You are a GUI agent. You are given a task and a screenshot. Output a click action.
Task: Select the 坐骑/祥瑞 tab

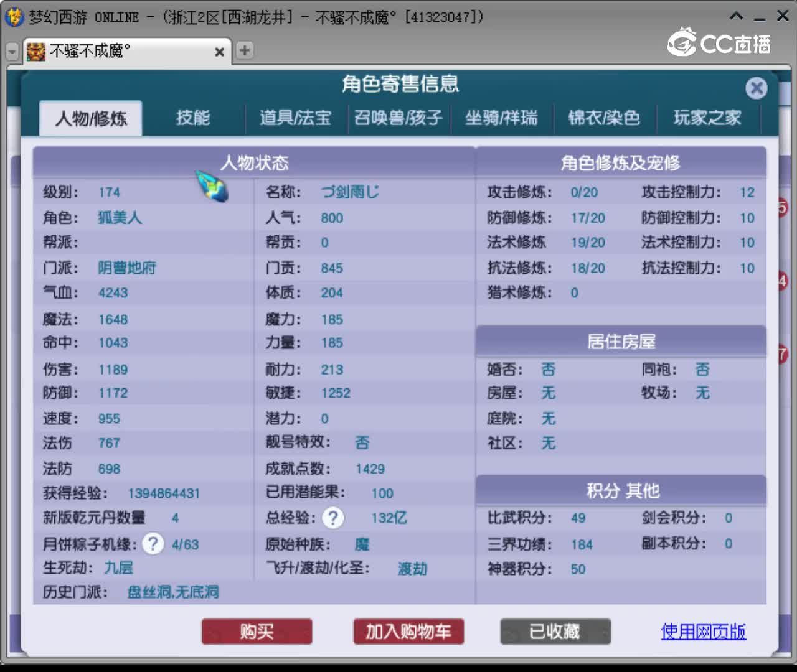[x=501, y=118]
